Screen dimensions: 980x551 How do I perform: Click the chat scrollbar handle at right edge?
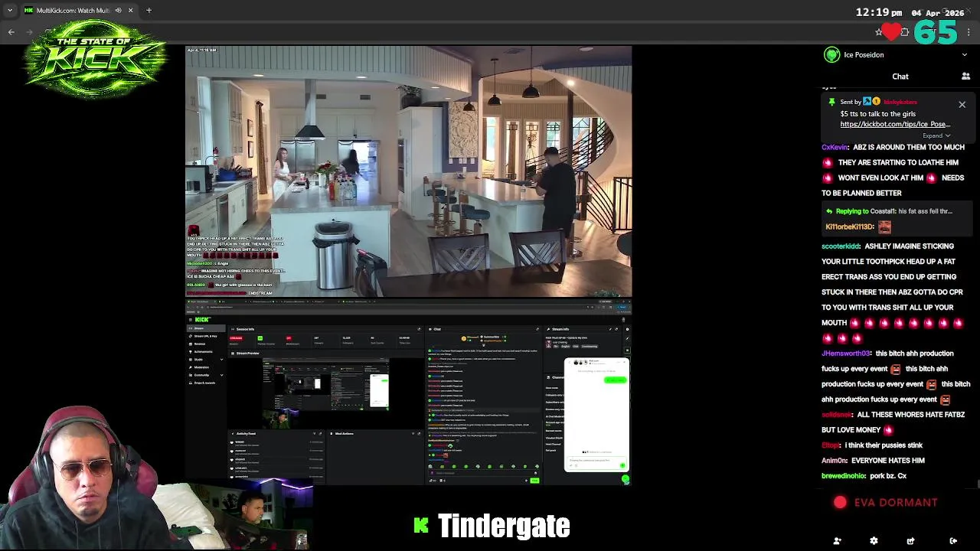click(978, 484)
